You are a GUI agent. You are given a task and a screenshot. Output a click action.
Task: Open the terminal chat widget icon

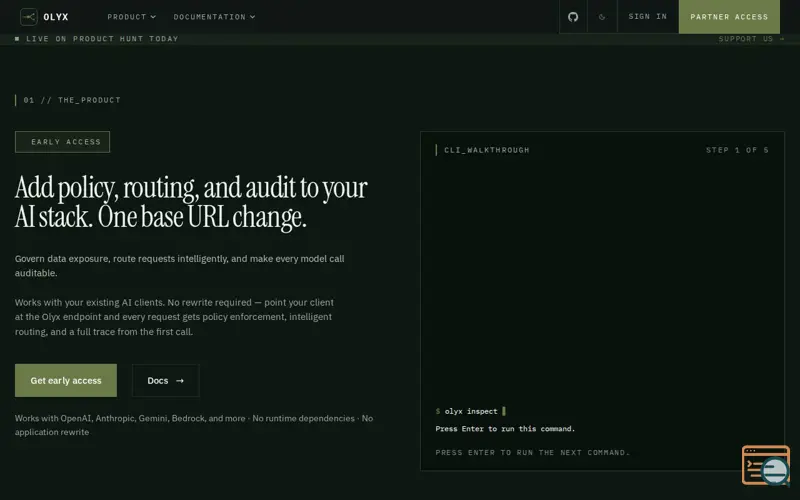pyautogui.click(x=766, y=465)
